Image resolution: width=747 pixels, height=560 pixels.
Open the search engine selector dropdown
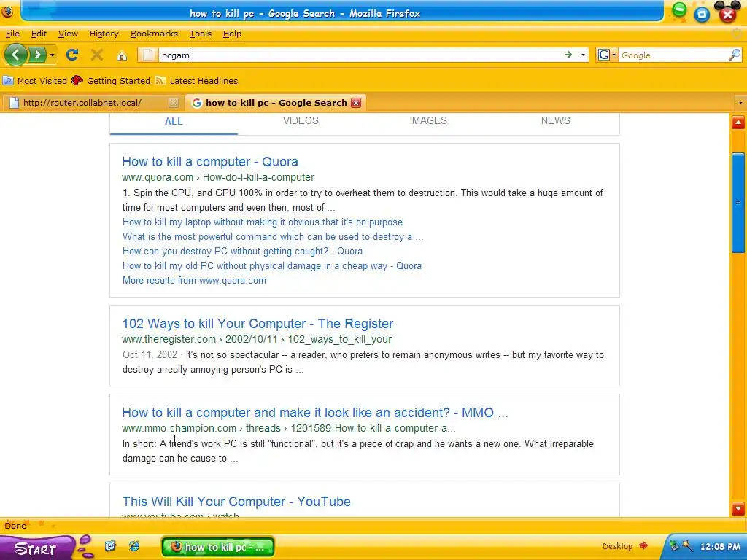pyautogui.click(x=606, y=55)
